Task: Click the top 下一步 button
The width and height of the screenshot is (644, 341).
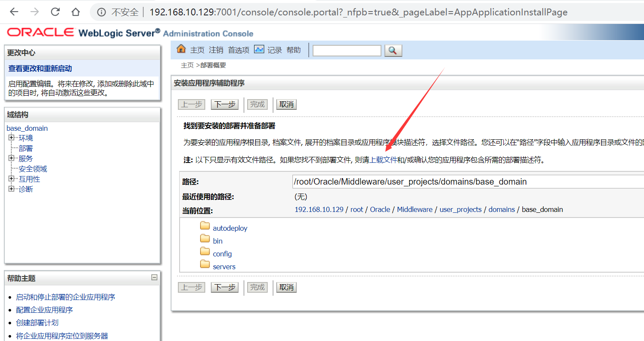Action: coord(225,104)
